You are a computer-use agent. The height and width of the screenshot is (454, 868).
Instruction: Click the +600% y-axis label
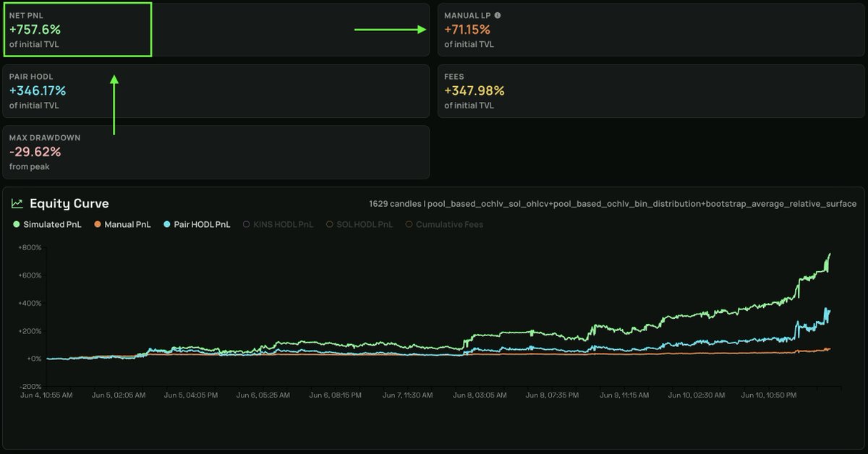tap(30, 275)
